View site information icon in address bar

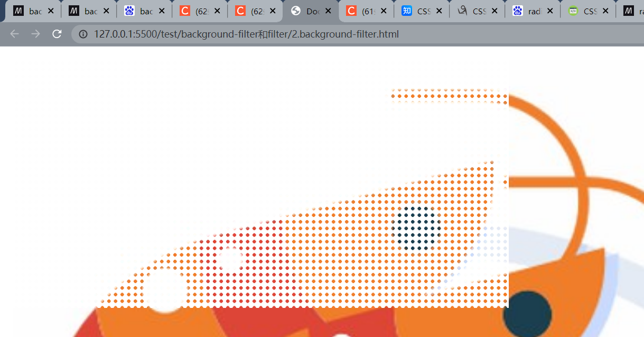pos(83,34)
